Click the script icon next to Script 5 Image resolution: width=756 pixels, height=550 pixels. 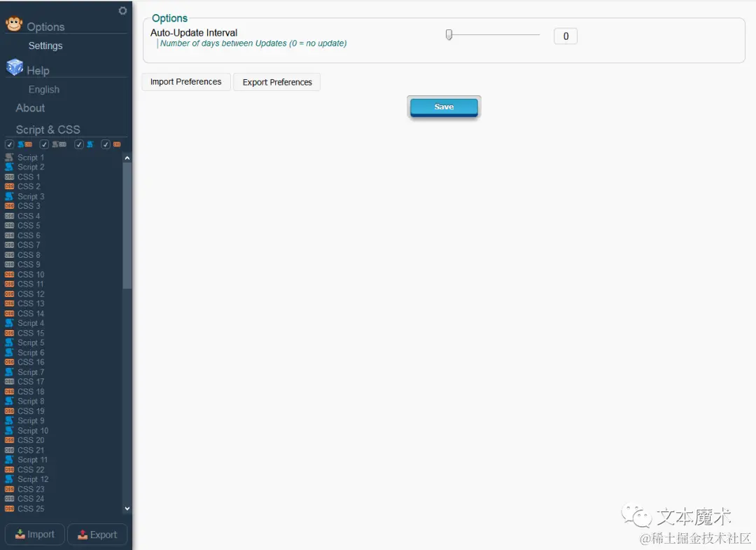tap(9, 343)
